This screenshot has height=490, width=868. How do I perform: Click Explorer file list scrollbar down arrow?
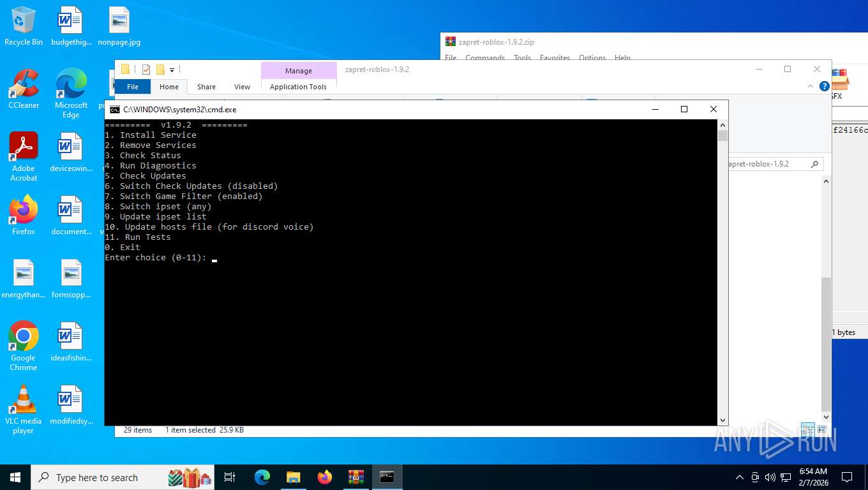826,419
